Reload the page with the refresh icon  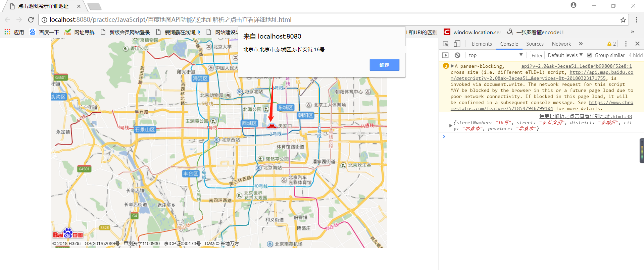[31, 20]
